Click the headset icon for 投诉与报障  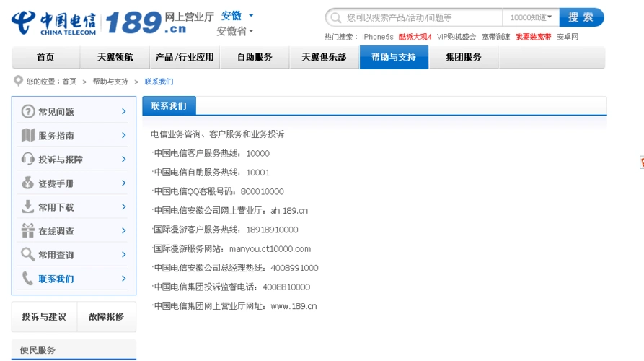tap(28, 159)
